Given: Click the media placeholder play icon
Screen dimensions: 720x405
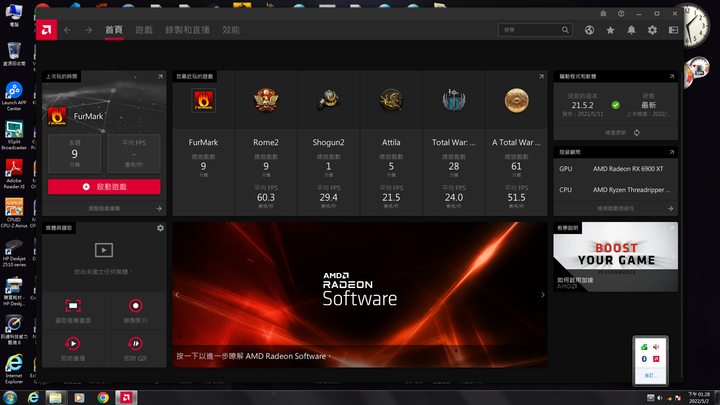Looking at the screenshot, I should tap(104, 250).
